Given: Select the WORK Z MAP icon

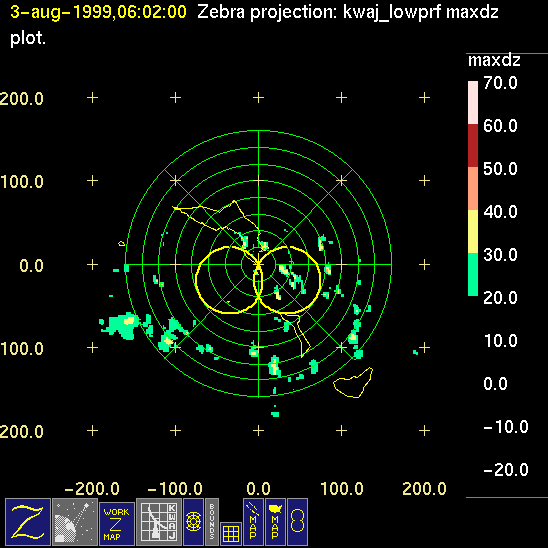Looking at the screenshot, I should pos(117,524).
